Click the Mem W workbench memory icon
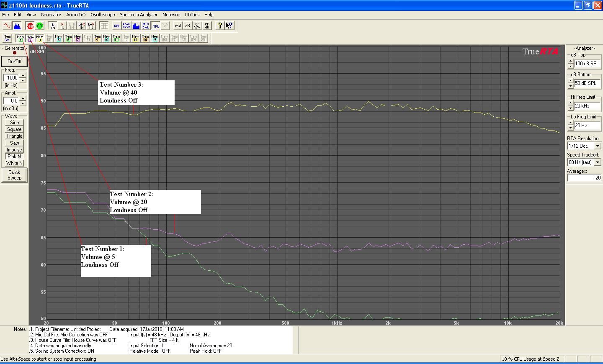 tap(7, 38)
